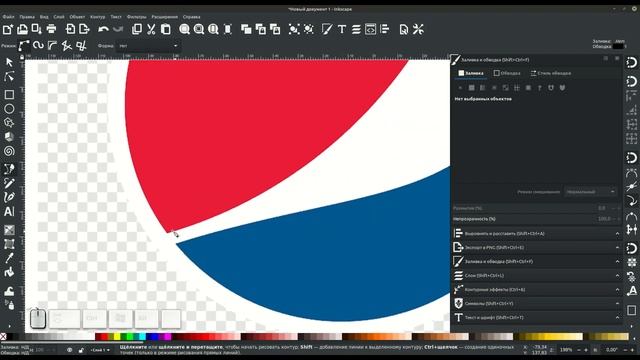Select the text tool in left toolbox

coord(9,211)
